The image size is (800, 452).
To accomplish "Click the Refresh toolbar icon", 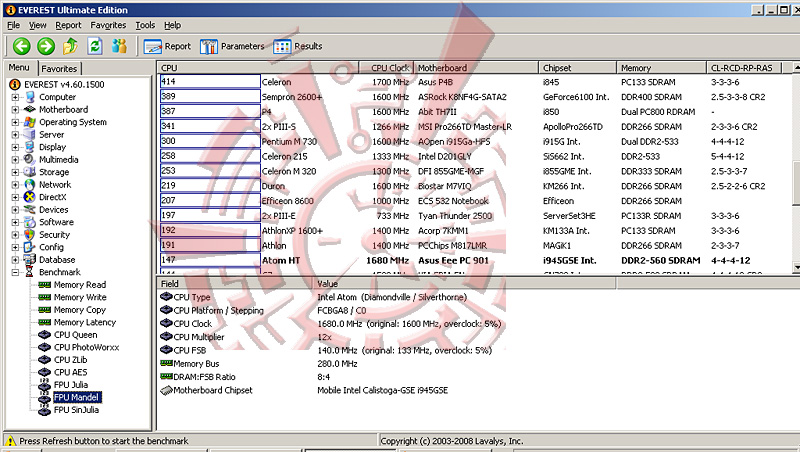I will pos(95,46).
